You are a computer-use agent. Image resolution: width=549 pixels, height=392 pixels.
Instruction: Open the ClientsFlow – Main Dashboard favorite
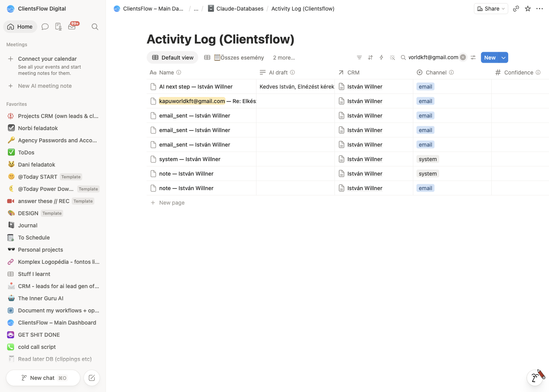click(x=53, y=323)
